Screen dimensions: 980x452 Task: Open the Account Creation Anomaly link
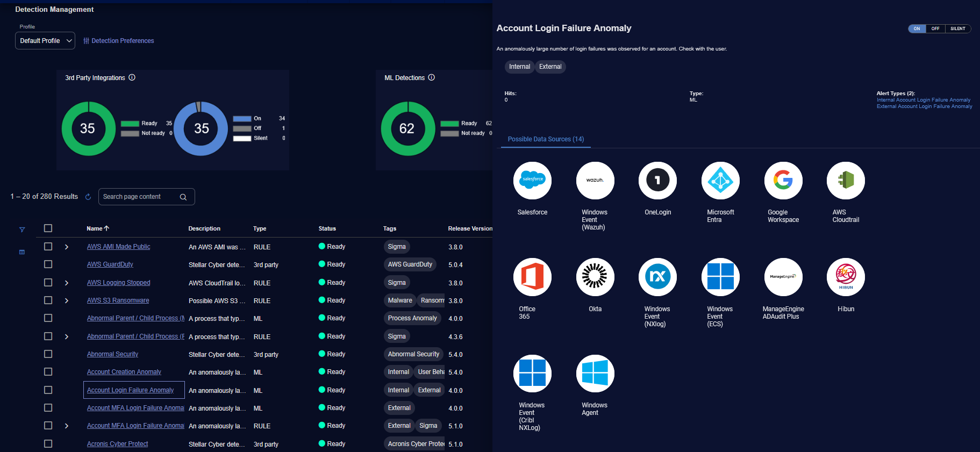(x=124, y=372)
